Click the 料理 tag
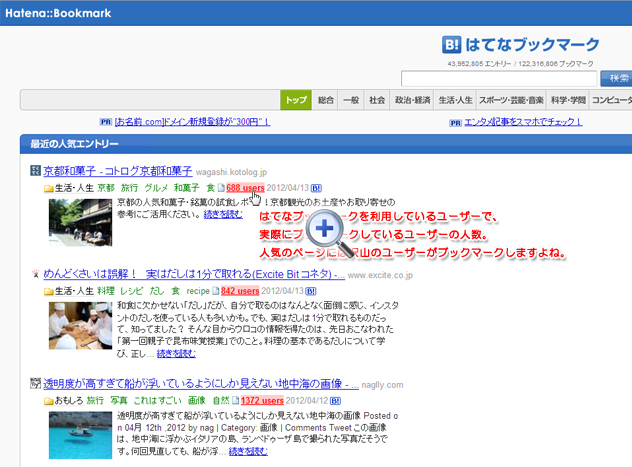Viewport: 632px width, 467px height. (106, 291)
